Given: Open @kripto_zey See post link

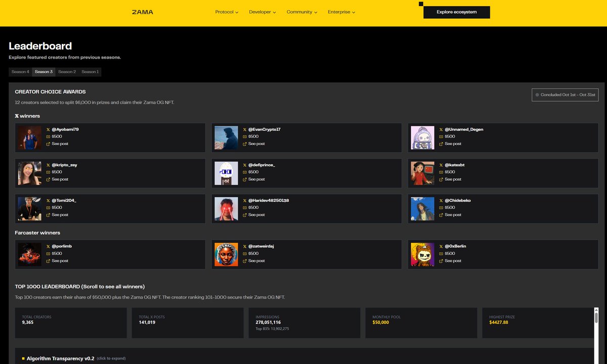Looking at the screenshot, I should pos(57,179).
